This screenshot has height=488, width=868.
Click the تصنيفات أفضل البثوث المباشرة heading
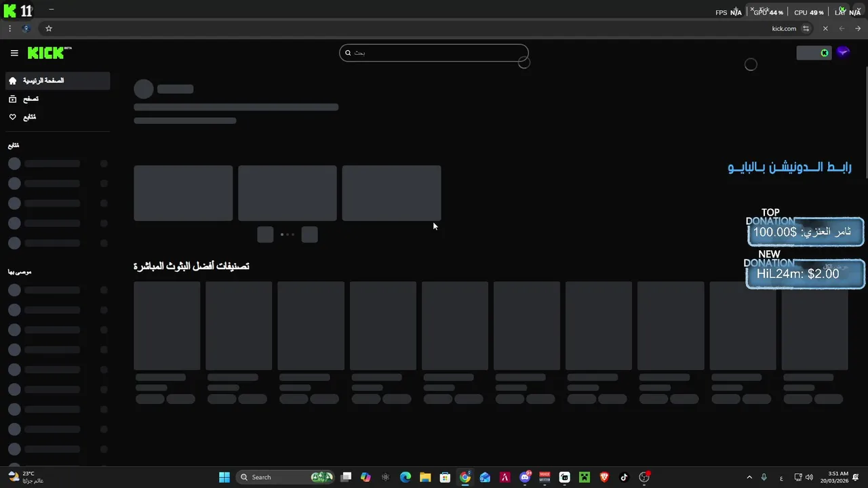(x=191, y=266)
